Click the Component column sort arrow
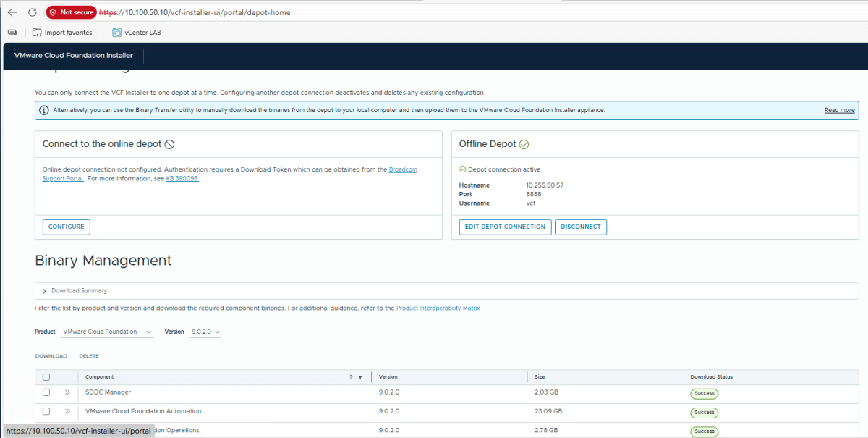 click(351, 377)
